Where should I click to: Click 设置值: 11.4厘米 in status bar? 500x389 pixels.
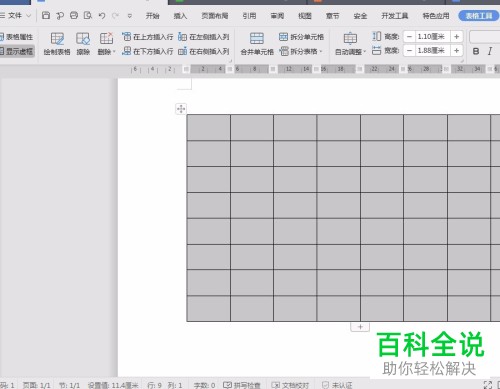coord(113,385)
